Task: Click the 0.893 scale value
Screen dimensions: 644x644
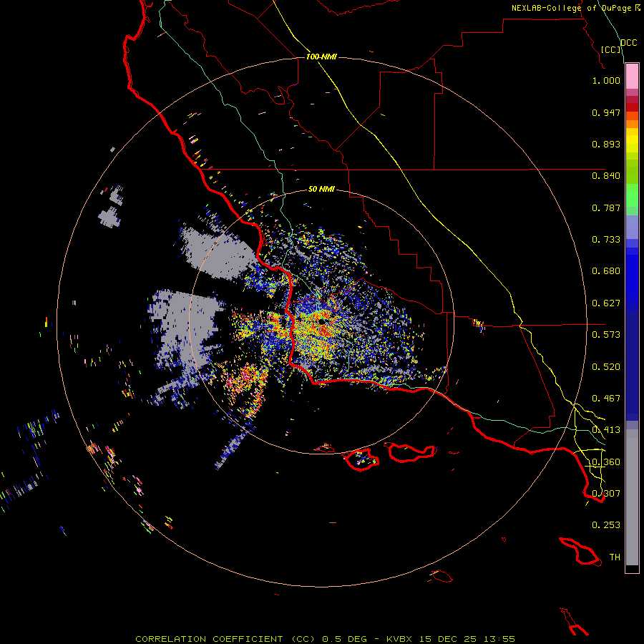Action: coord(606,144)
